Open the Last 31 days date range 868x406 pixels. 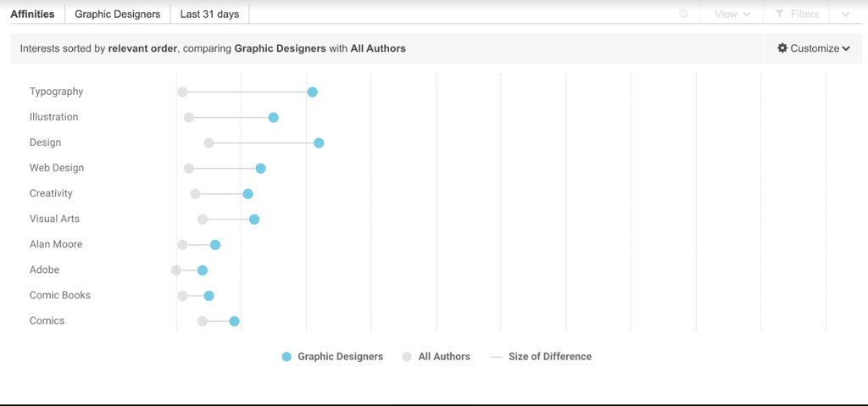coord(209,14)
